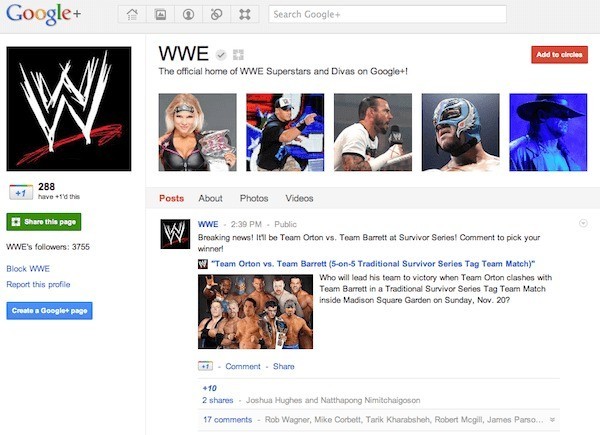Go to the Home stream icon
Screen dimensions: 600x435
pyautogui.click(x=133, y=14)
